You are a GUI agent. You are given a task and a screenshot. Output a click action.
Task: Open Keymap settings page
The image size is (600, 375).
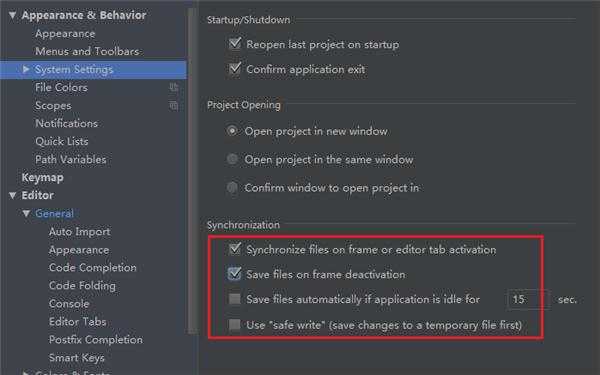(42, 178)
